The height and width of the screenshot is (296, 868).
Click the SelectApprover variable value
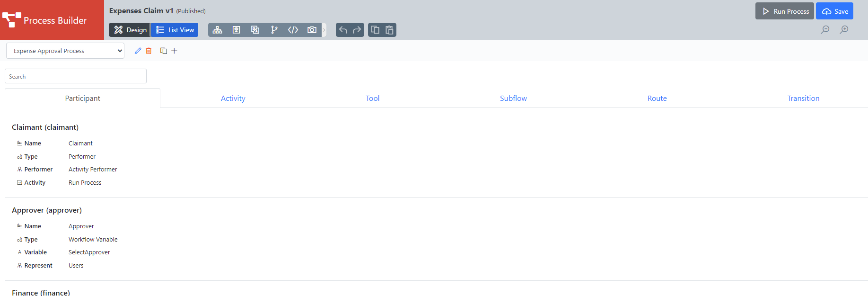pyautogui.click(x=89, y=252)
